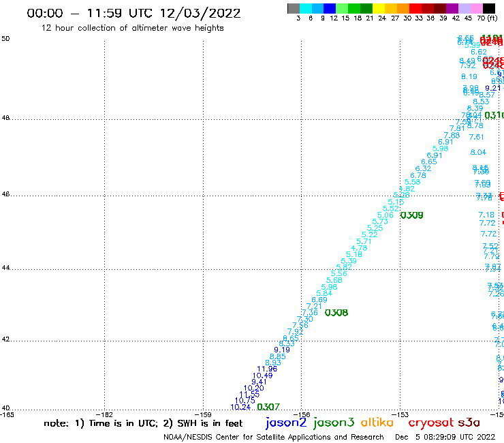Image resolution: width=504 pixels, height=443 pixels.
Task: Click the gray swatch in the color scale
Action: pos(294,8)
